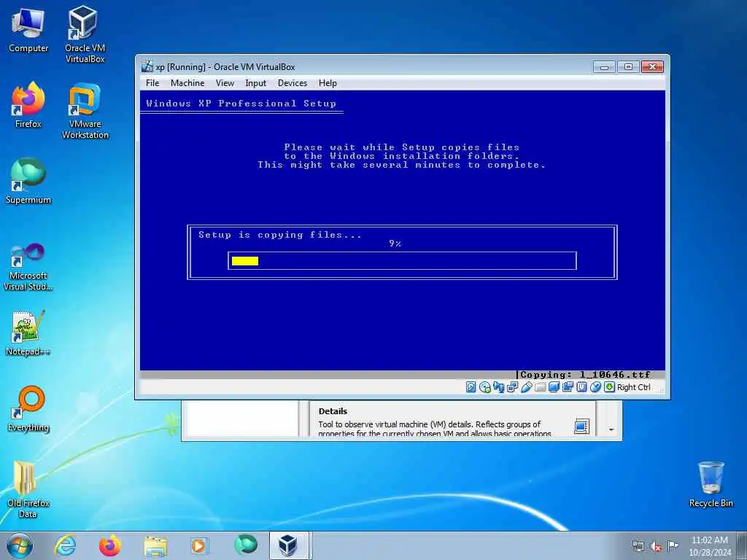Image resolution: width=747 pixels, height=560 pixels.
Task: Click the VirtualBox taskbar button
Action: 288,545
